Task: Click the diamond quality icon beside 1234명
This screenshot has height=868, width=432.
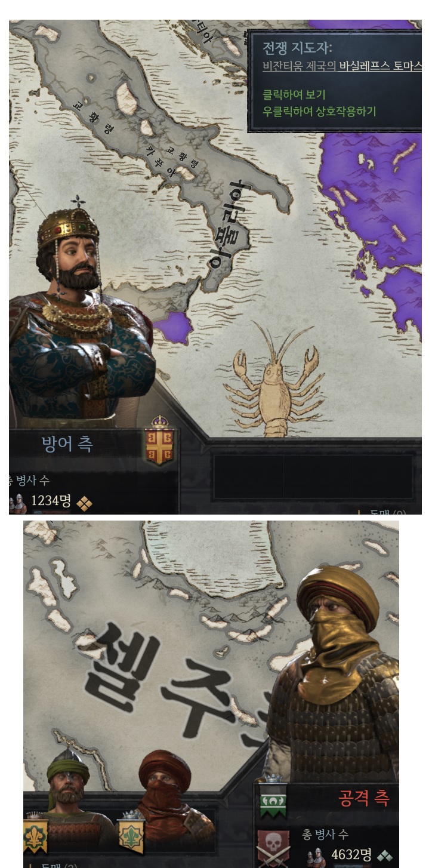Action: [x=84, y=504]
